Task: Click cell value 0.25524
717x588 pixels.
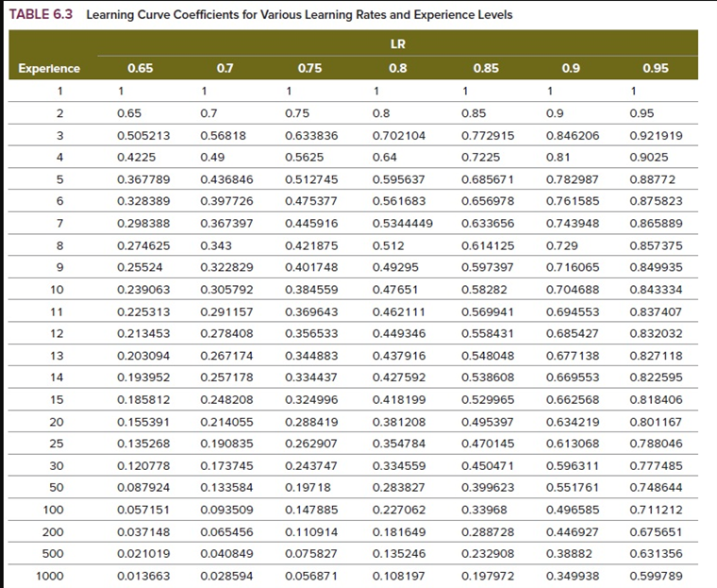Action: pos(140,267)
